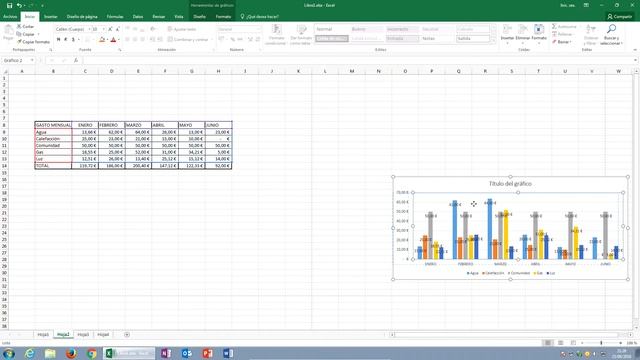
Task: Select the Hoja3 sheet tab
Action: (83, 335)
